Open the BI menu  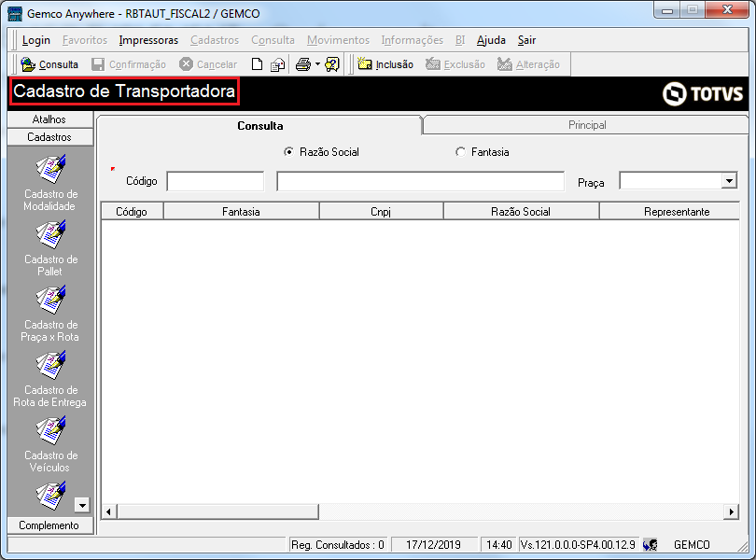[x=460, y=40]
